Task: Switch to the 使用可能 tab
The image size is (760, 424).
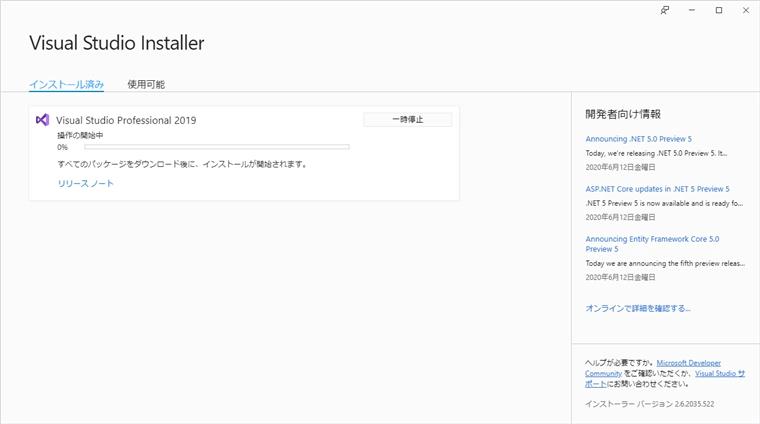Action: click(x=146, y=84)
